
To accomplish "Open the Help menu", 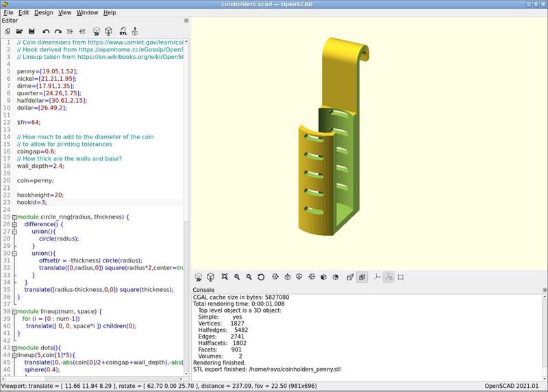I will [x=110, y=12].
